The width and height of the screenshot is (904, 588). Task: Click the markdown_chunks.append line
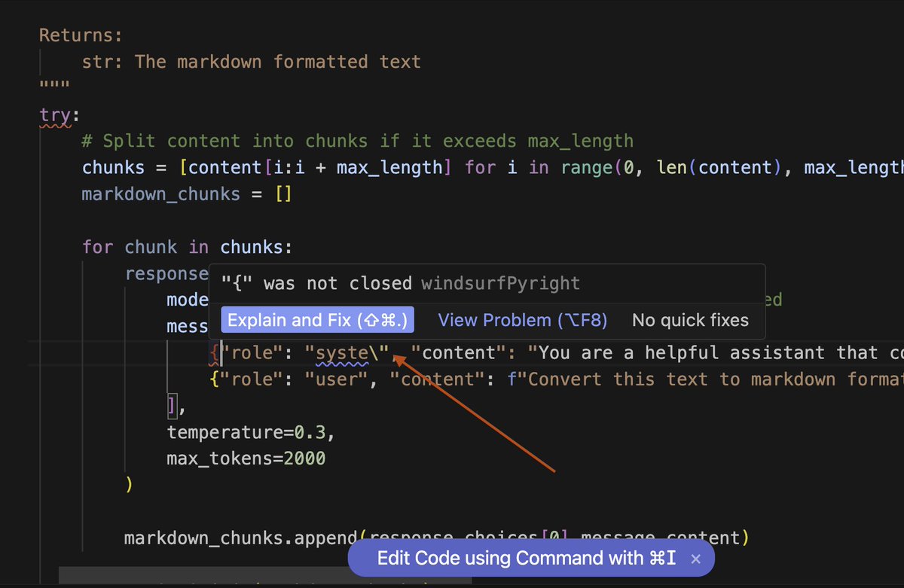tap(437, 538)
